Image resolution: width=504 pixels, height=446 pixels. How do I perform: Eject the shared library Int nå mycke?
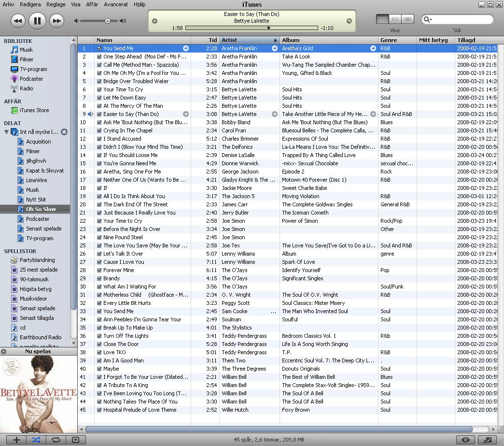(64, 132)
